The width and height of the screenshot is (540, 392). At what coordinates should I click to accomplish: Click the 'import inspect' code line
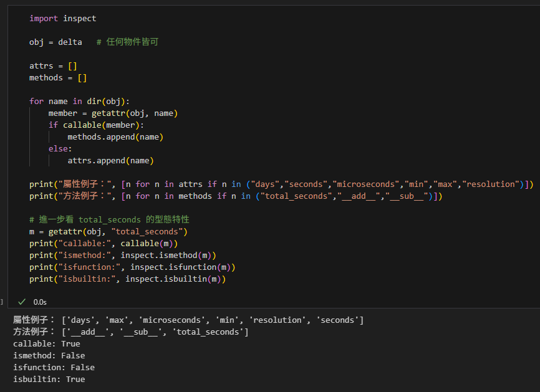[63, 18]
